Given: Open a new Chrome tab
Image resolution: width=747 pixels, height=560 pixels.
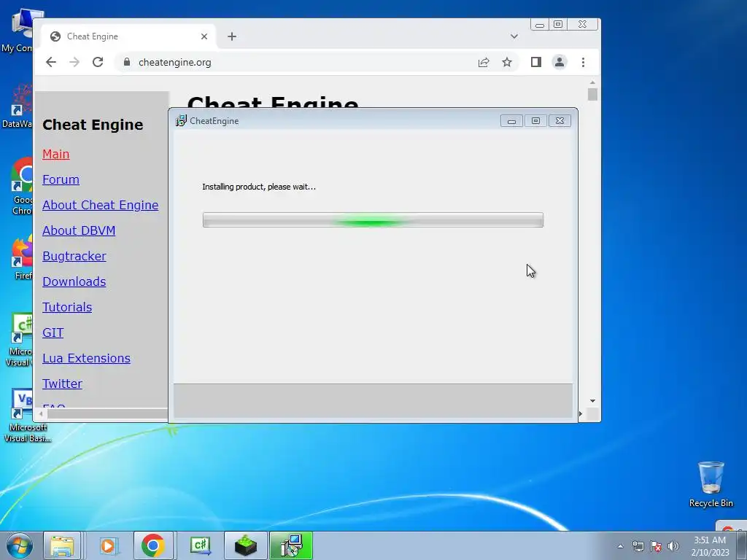Looking at the screenshot, I should tap(231, 36).
